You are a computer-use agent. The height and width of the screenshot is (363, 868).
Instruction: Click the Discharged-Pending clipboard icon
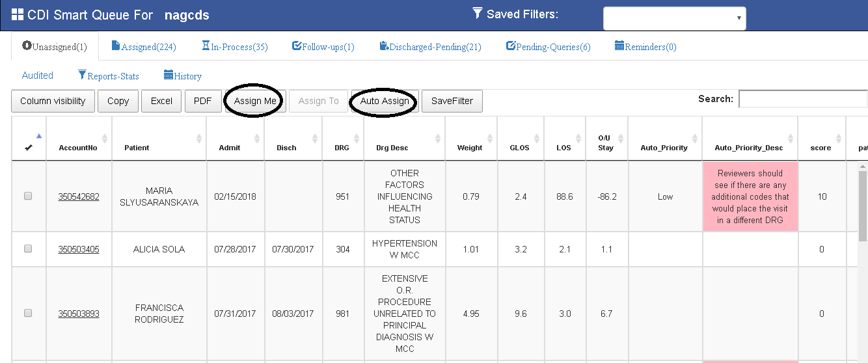384,46
